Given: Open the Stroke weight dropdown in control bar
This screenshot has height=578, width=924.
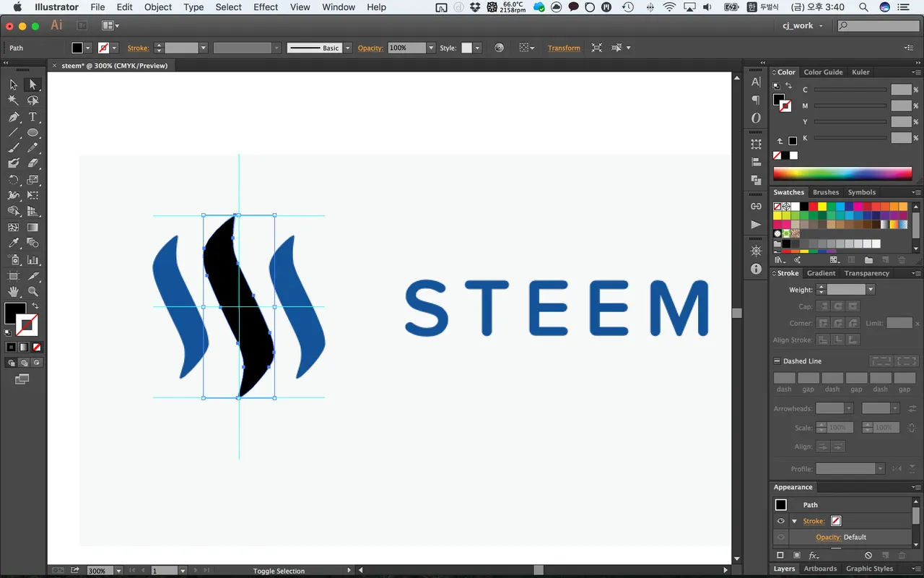Looking at the screenshot, I should [204, 48].
